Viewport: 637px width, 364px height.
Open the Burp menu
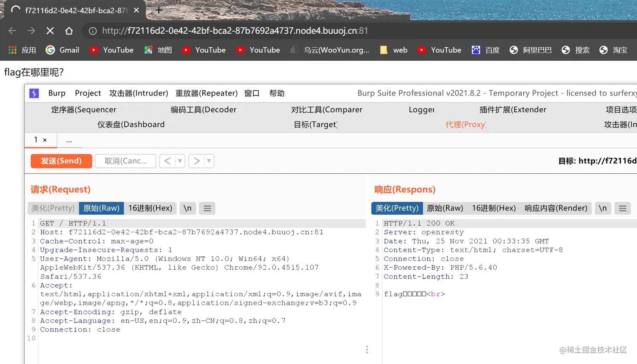pyautogui.click(x=57, y=93)
